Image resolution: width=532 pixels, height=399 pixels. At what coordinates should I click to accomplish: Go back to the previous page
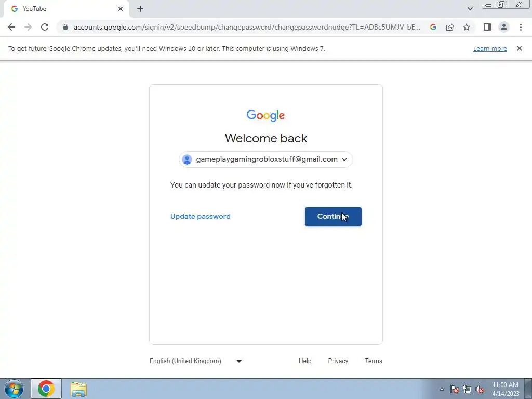[x=11, y=27]
